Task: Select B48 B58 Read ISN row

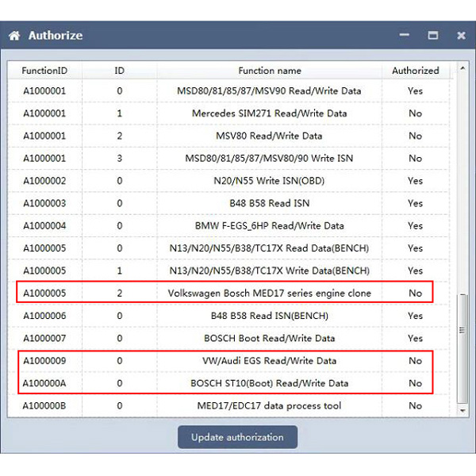Action: (x=228, y=203)
